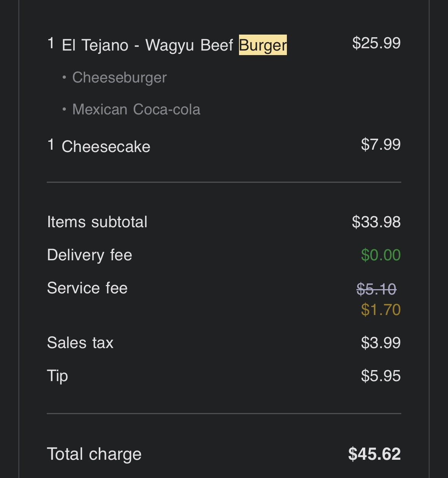Click the Cheesecake item name

[x=106, y=147]
